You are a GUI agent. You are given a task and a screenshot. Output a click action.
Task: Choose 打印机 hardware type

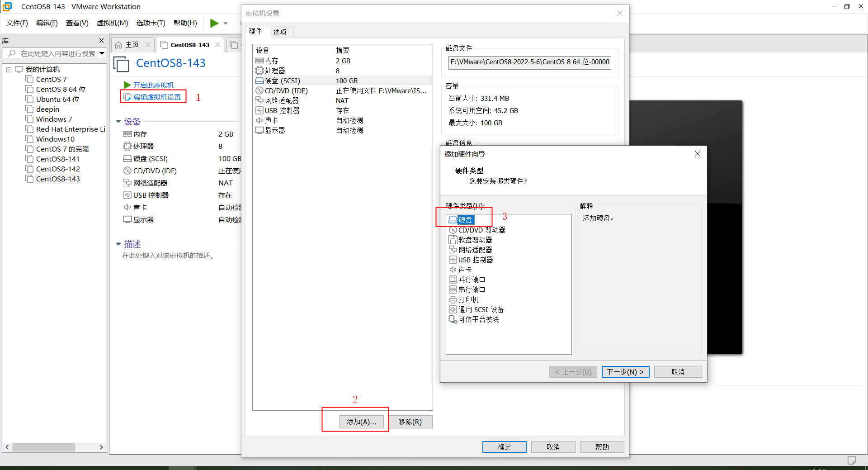tap(464, 299)
